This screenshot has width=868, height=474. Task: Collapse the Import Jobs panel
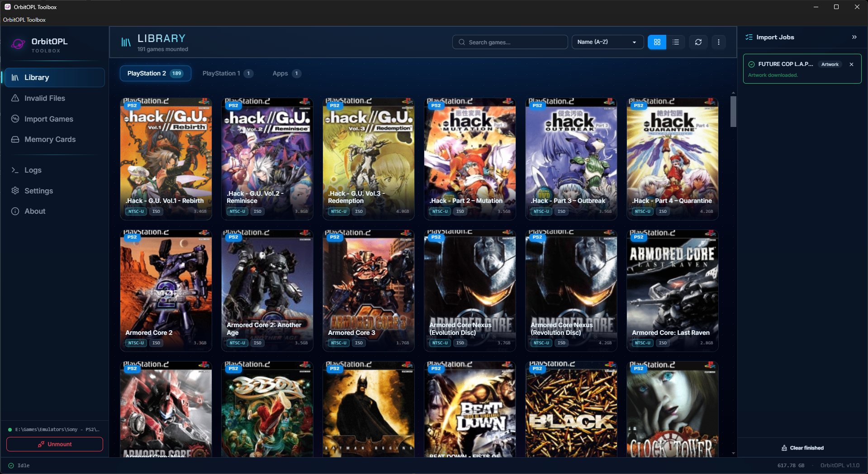point(854,37)
